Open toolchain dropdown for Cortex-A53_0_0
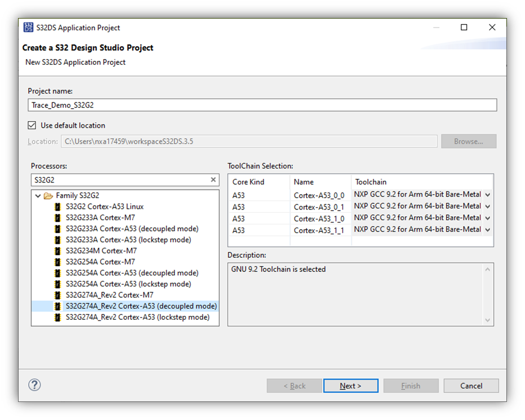Image resolution: width=525 pixels, height=420 pixels. pyautogui.click(x=487, y=195)
